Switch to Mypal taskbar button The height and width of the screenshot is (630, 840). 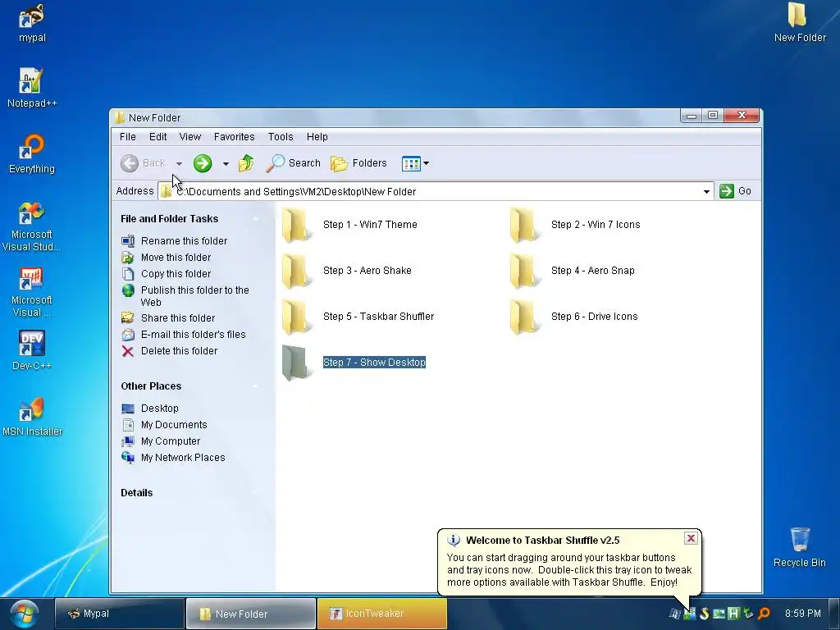click(120, 614)
